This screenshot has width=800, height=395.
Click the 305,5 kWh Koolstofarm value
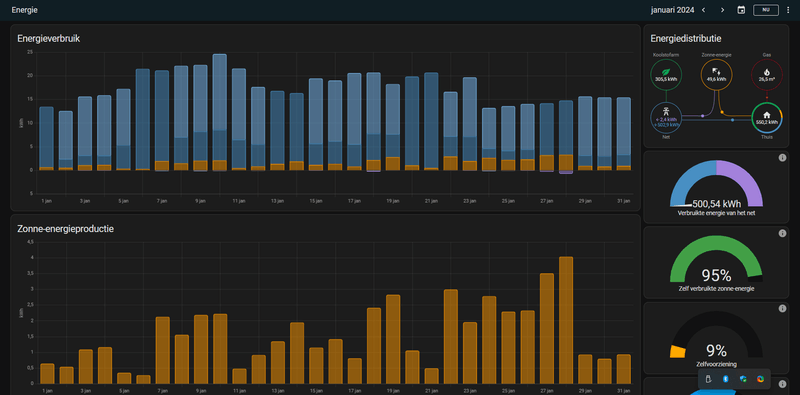pos(666,80)
